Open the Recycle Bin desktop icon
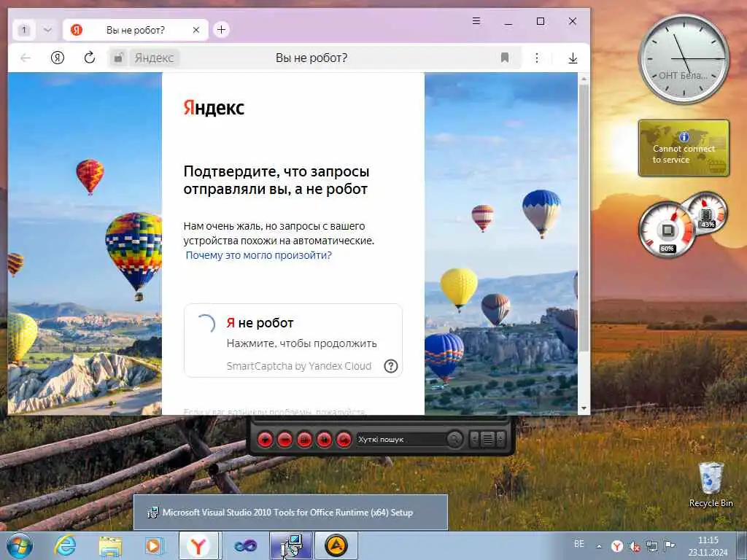 tap(711, 484)
